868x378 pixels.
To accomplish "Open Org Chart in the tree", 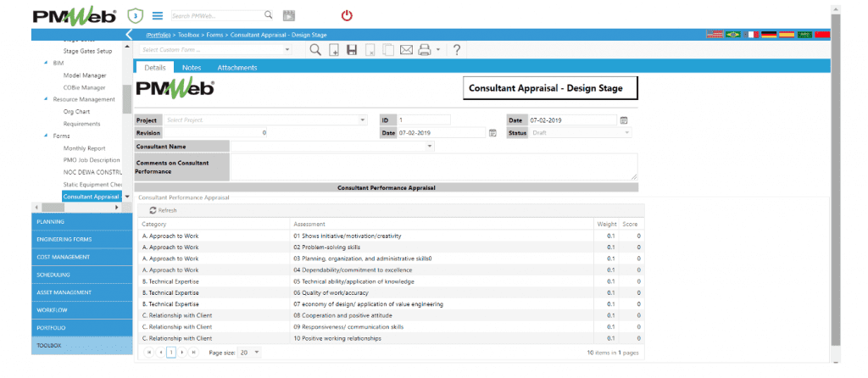I will click(x=76, y=112).
